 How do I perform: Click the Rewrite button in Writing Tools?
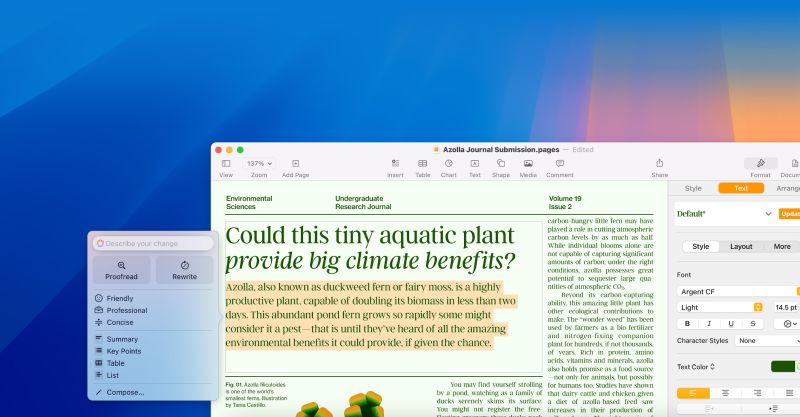click(x=184, y=270)
